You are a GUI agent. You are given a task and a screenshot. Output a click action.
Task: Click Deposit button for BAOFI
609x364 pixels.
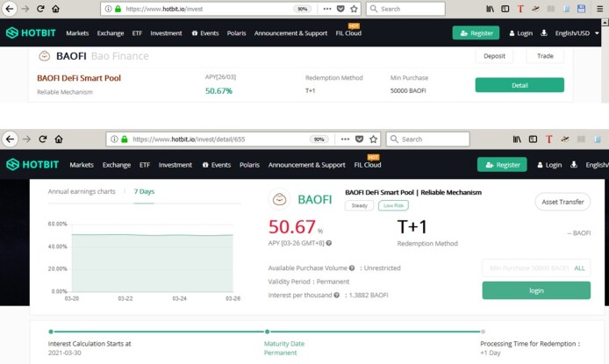(x=494, y=56)
